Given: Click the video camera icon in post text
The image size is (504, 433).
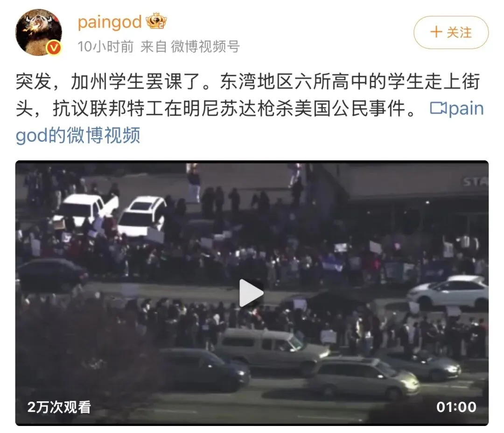Looking at the screenshot, I should (x=438, y=108).
